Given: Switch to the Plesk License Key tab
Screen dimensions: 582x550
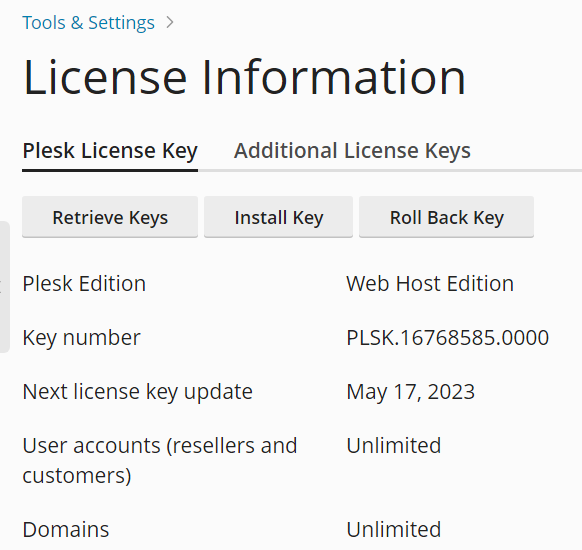Looking at the screenshot, I should coord(110,151).
